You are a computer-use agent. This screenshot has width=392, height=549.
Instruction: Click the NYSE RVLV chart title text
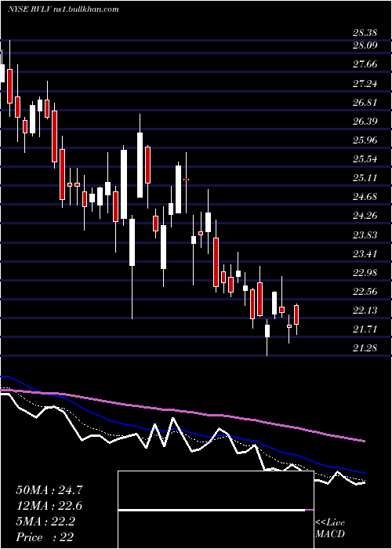click(x=64, y=9)
